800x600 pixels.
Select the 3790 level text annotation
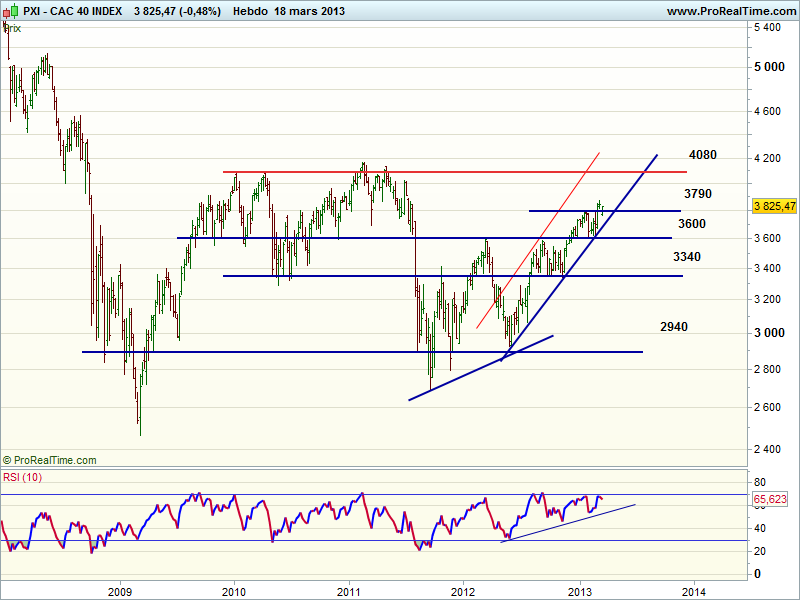click(698, 193)
